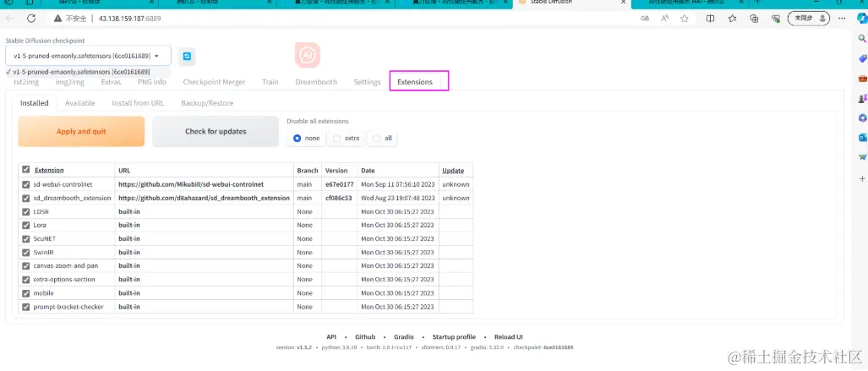Toggle the select-all Extension header checkbox

pyautogui.click(x=26, y=169)
